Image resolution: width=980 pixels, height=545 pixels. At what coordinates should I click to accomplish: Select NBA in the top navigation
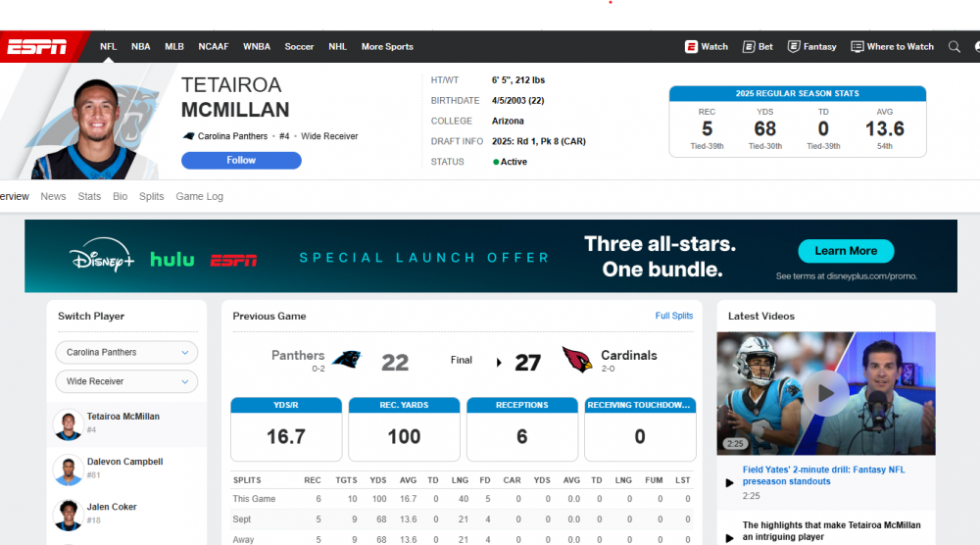[x=141, y=47]
